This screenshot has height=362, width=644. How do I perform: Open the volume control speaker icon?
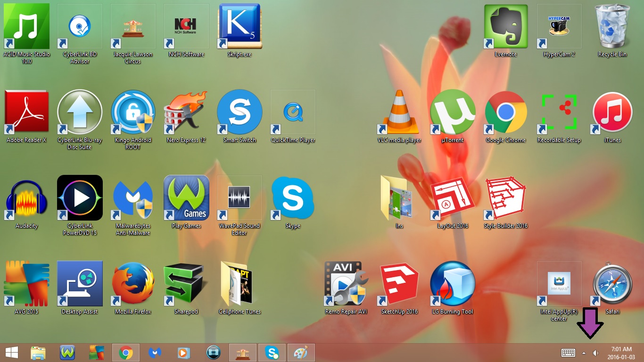[x=596, y=353]
